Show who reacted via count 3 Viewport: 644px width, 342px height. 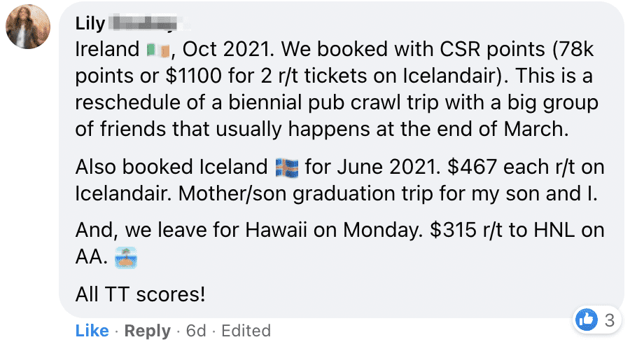tap(609, 320)
